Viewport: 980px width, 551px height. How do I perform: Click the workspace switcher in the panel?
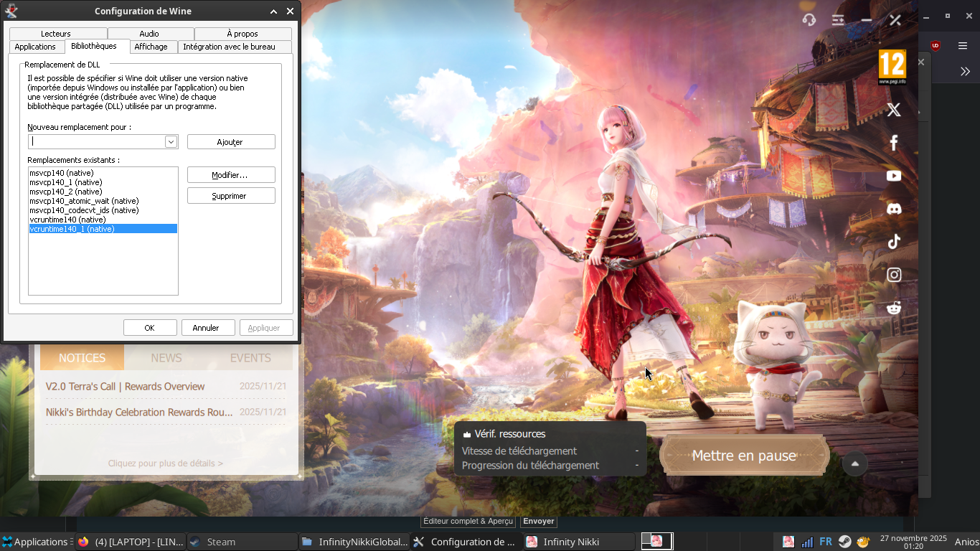(x=656, y=541)
